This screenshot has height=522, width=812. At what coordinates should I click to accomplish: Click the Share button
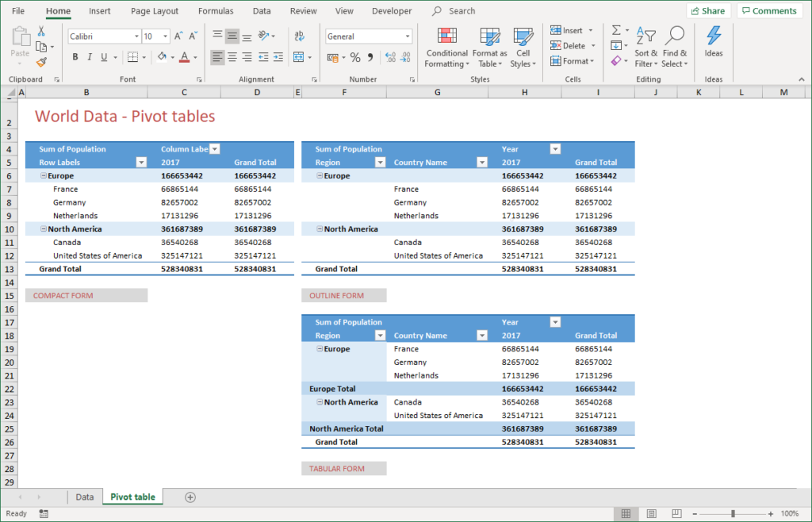coord(708,10)
